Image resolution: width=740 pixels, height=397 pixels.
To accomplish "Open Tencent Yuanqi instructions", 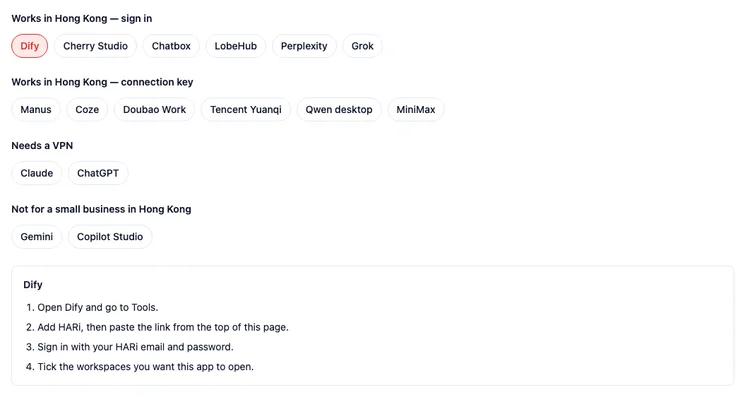I will tap(245, 110).
